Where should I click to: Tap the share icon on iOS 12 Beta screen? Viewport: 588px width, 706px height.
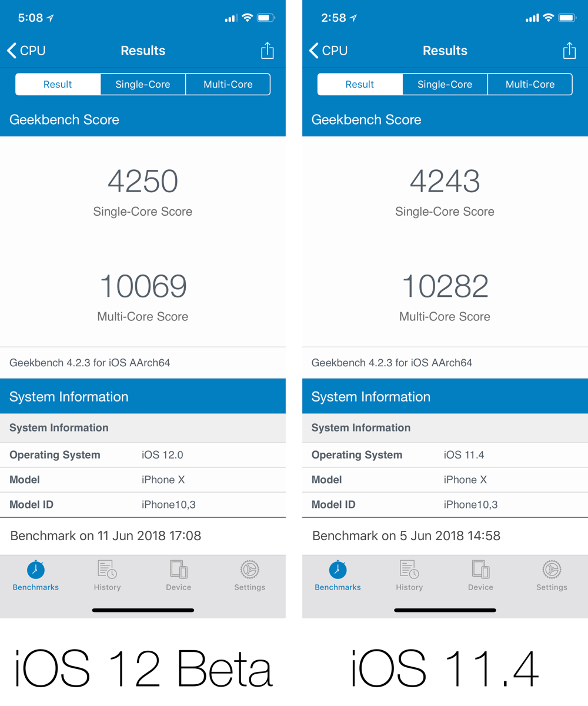pyautogui.click(x=268, y=51)
